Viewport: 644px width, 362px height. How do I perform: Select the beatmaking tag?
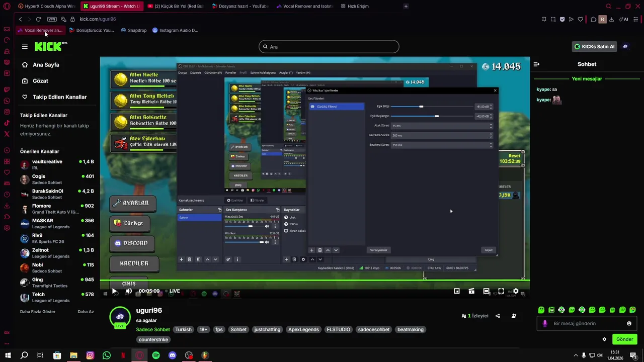(x=411, y=330)
